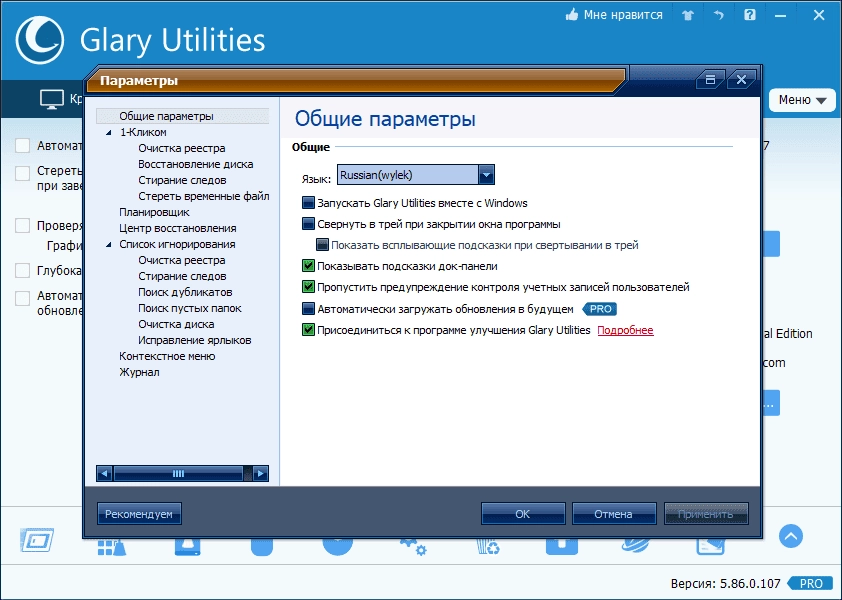Click the bottom-left overview screen icon

(x=37, y=540)
